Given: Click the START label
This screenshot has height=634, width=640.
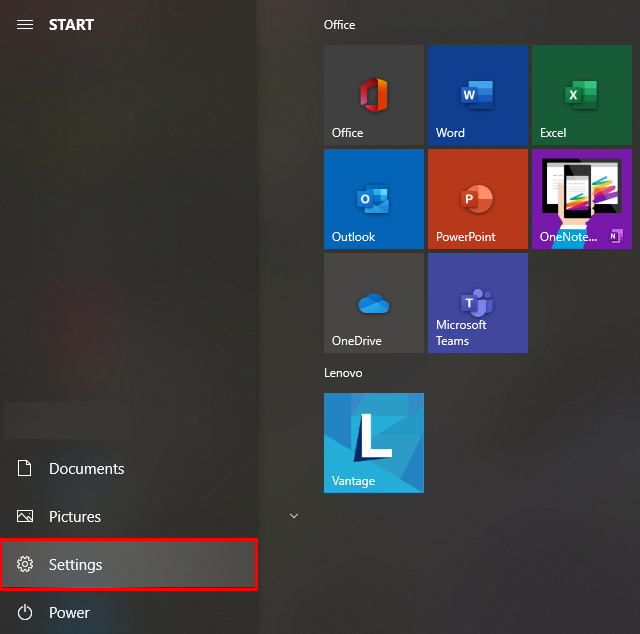Looking at the screenshot, I should tap(71, 25).
